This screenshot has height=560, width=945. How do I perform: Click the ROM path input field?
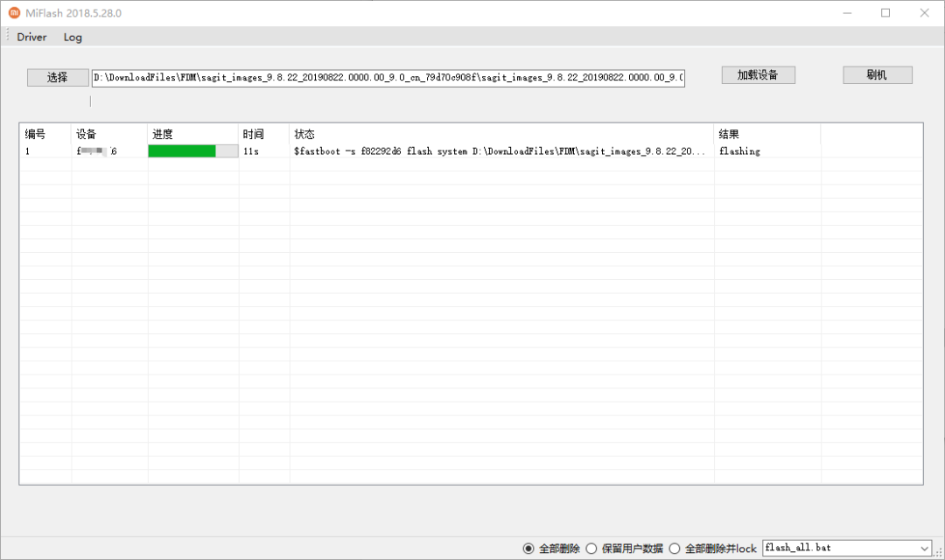click(388, 77)
